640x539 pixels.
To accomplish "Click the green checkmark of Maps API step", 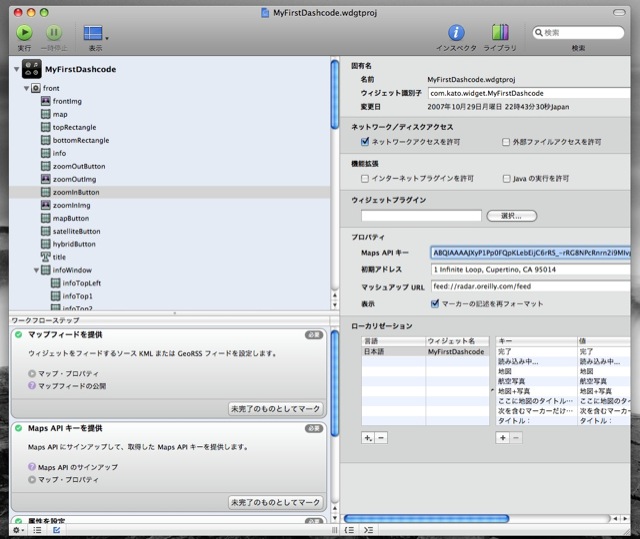I will (x=18, y=428).
